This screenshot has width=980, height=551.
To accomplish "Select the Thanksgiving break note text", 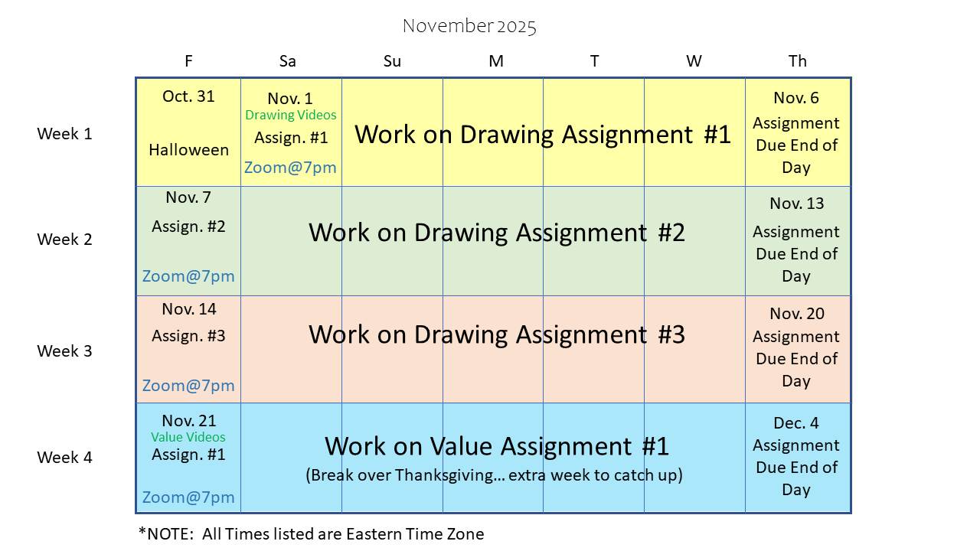I will (494, 475).
